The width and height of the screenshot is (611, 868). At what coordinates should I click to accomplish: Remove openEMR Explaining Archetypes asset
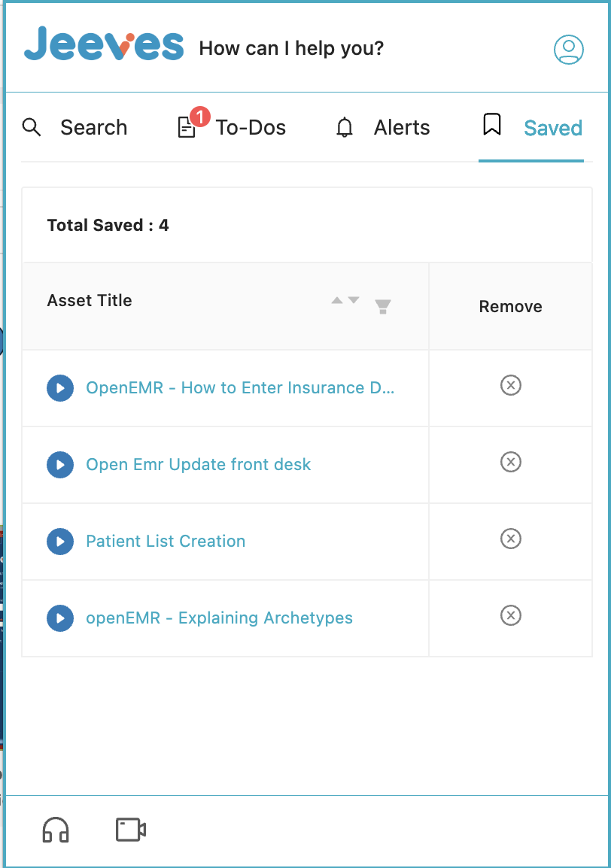[511, 616]
